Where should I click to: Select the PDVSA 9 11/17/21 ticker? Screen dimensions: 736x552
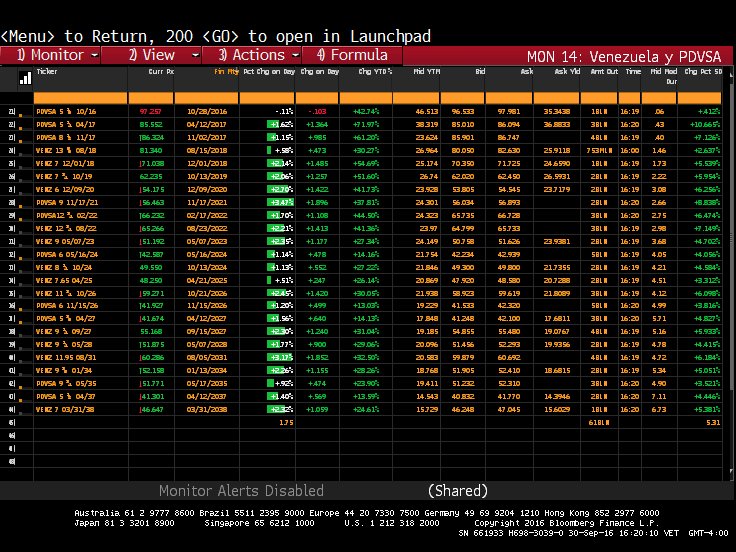67,202
